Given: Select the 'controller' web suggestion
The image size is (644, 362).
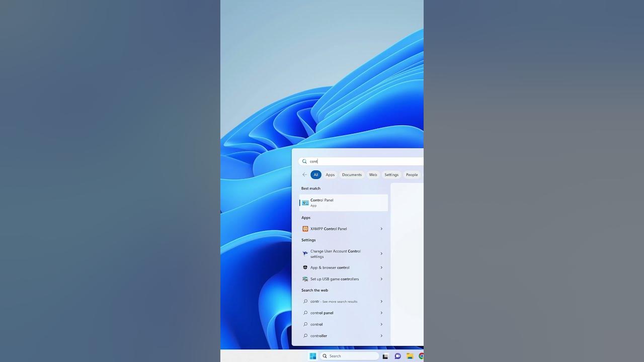Looking at the screenshot, I should pyautogui.click(x=344, y=336).
